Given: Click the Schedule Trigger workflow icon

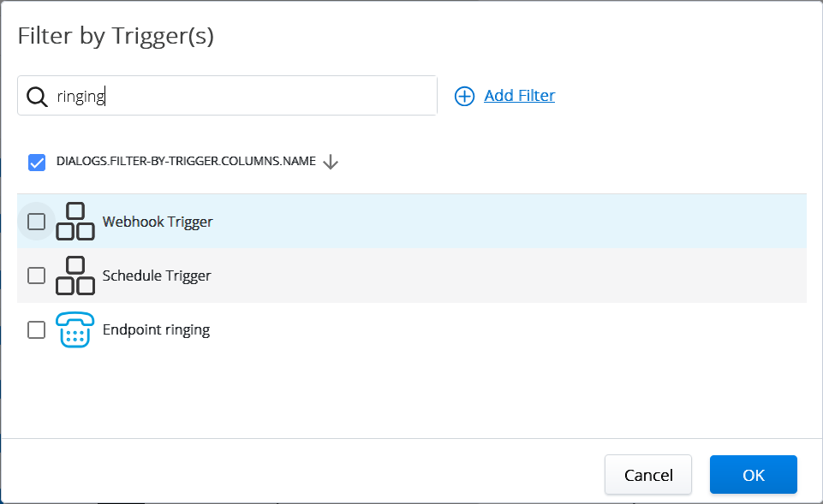Looking at the screenshot, I should point(75,276).
